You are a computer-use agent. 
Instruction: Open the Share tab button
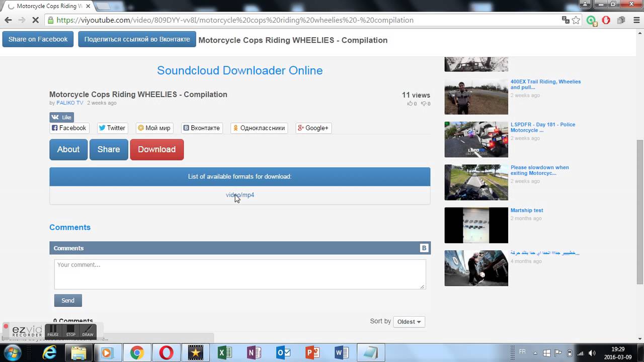click(x=109, y=149)
